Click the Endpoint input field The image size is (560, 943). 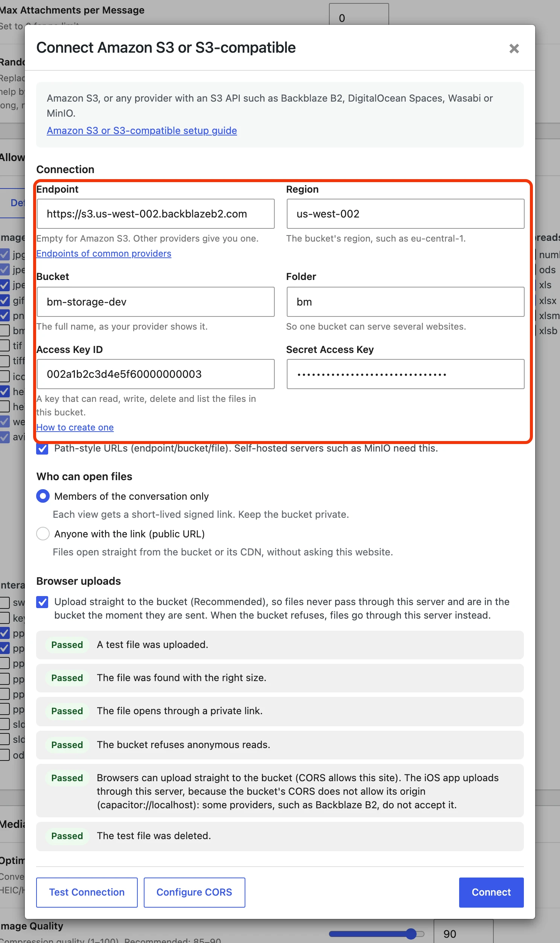[x=155, y=213]
